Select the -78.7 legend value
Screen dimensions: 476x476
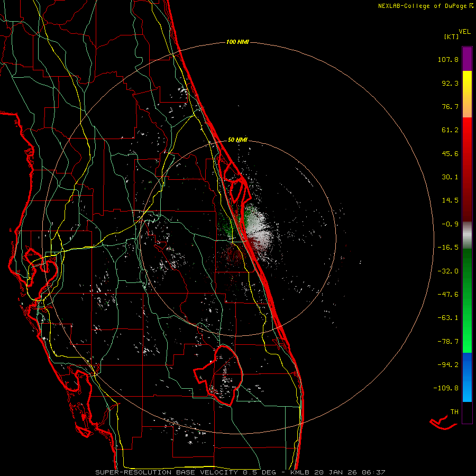(448, 342)
